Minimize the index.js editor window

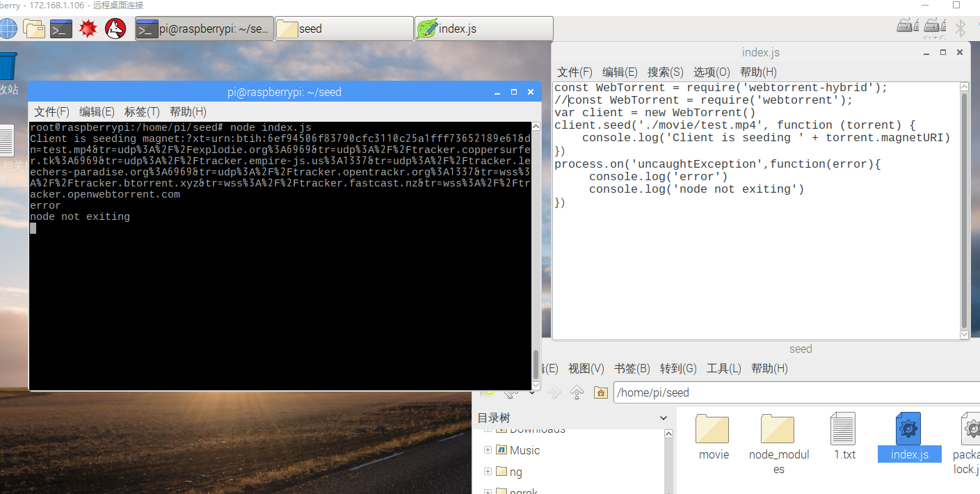926,53
